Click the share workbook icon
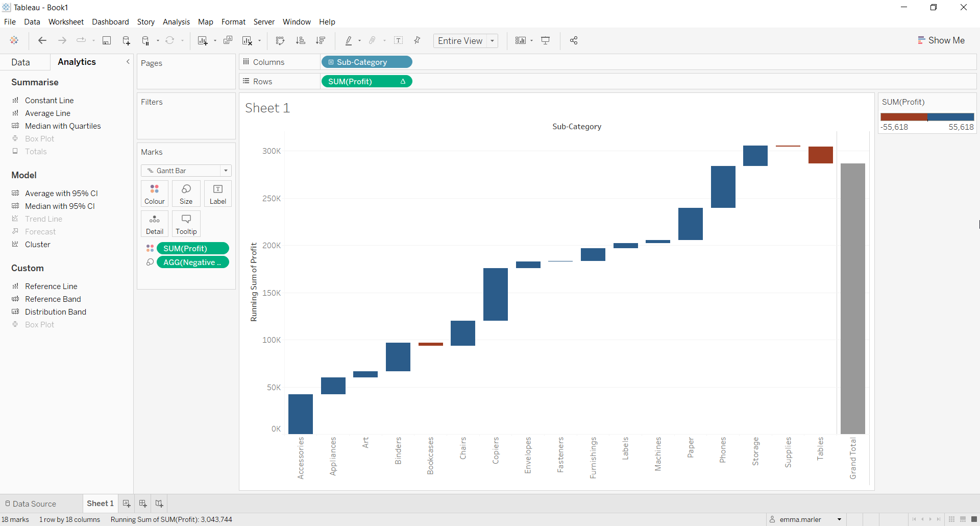Screen dimensions: 980x526 (574, 41)
